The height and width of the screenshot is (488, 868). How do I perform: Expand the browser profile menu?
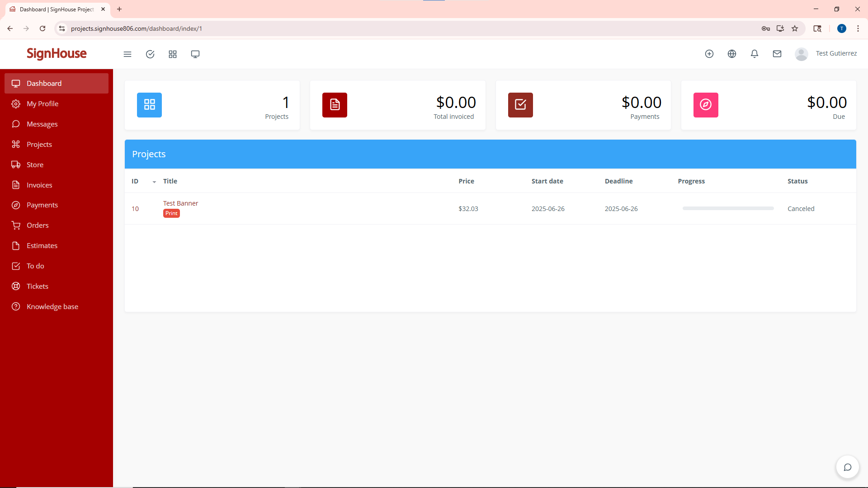(x=841, y=28)
